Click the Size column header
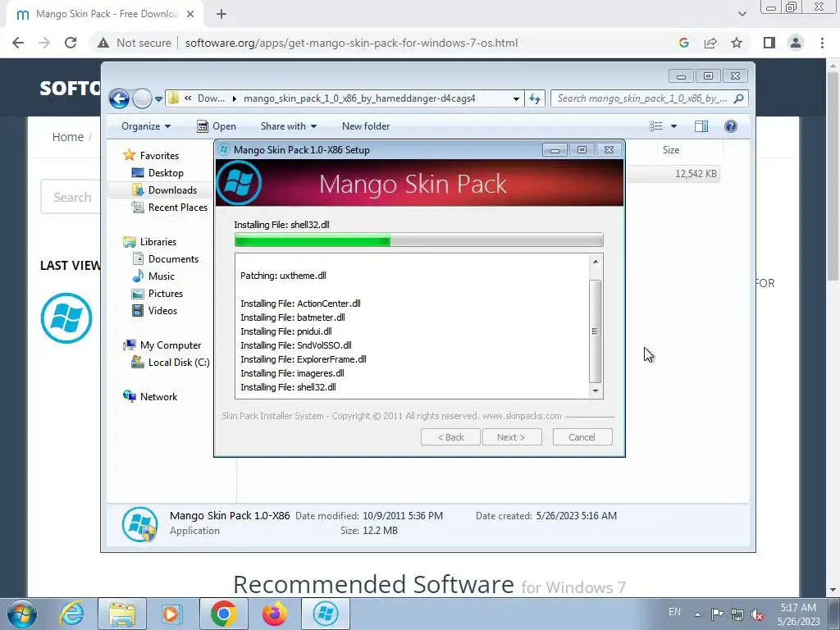This screenshot has width=840, height=630. (671, 150)
